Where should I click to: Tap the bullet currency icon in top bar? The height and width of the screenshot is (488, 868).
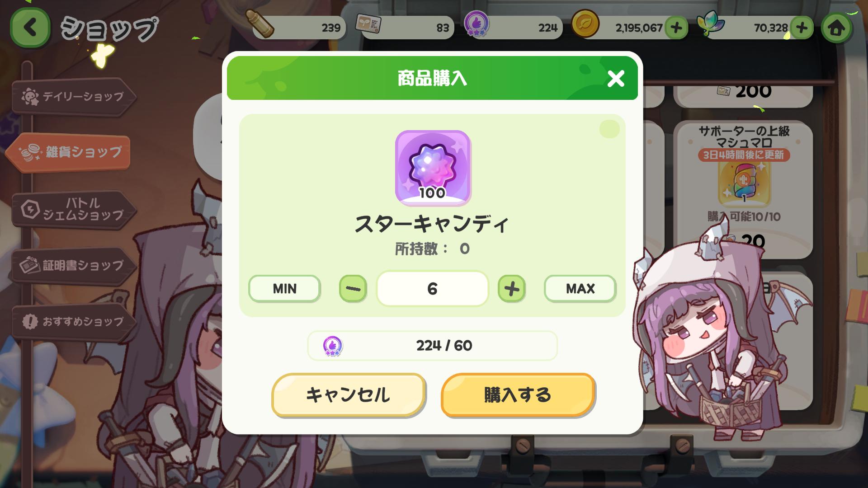(x=259, y=23)
